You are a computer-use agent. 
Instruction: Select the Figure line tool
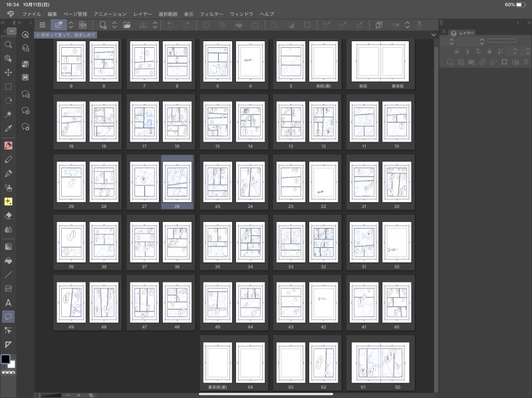[x=8, y=274]
